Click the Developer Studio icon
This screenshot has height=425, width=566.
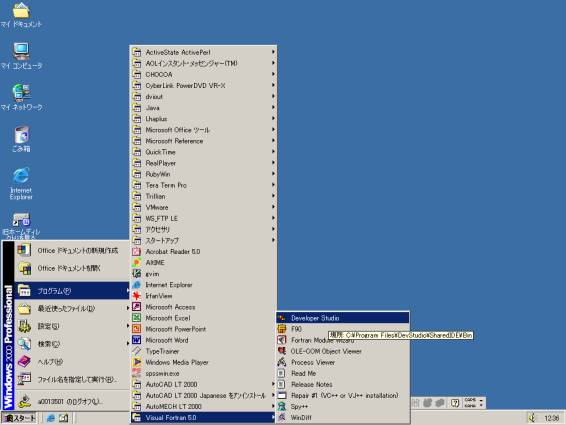coord(282,318)
